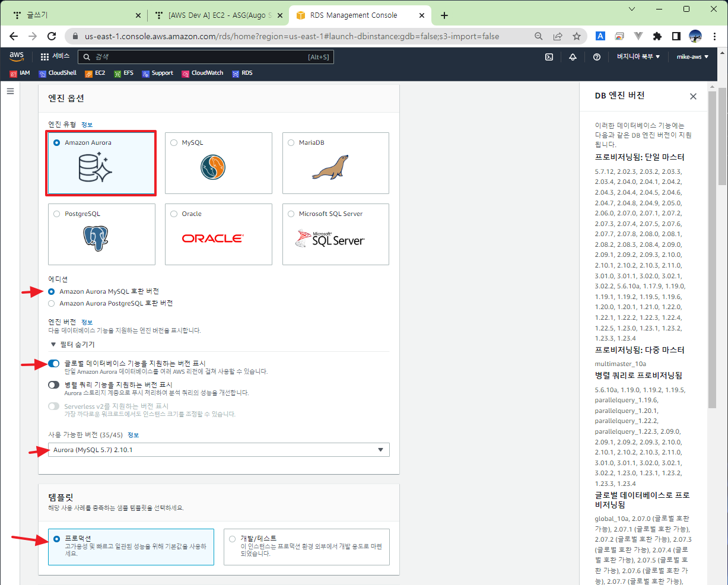Choose Aurora PostgreSQL compatible edition
This screenshot has width=728, height=585.
[x=52, y=303]
